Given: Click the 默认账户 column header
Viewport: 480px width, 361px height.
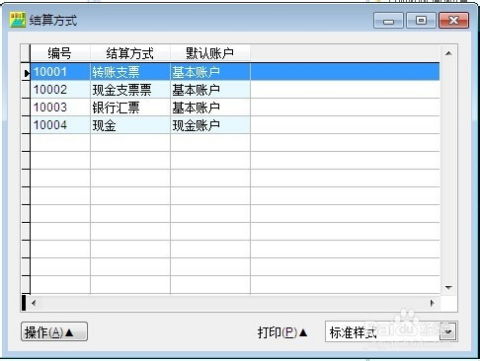Looking at the screenshot, I should tap(210, 53).
